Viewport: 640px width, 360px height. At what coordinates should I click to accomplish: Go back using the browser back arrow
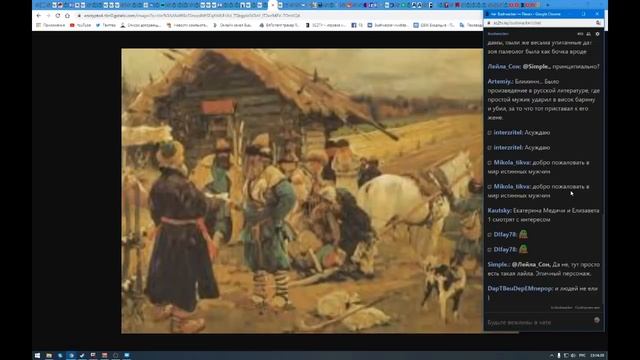[x=39, y=16]
